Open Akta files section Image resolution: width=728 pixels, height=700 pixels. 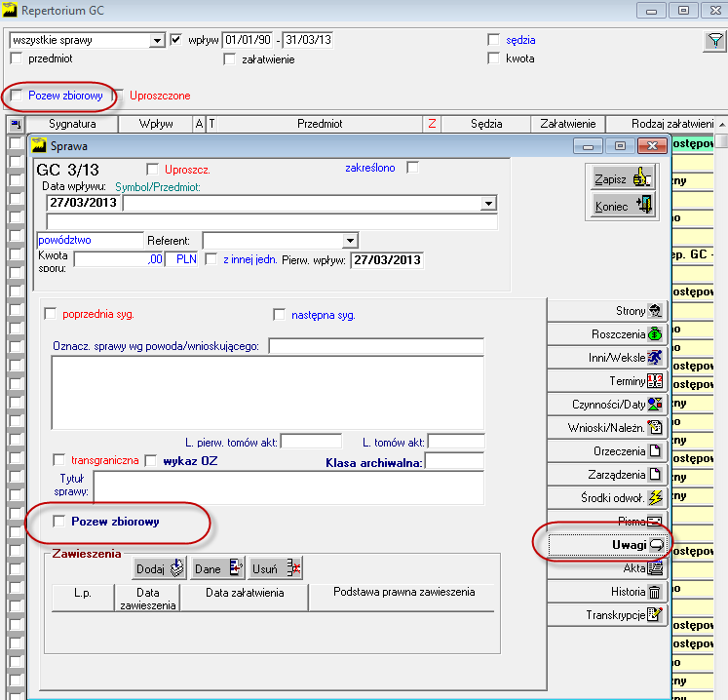607,568
